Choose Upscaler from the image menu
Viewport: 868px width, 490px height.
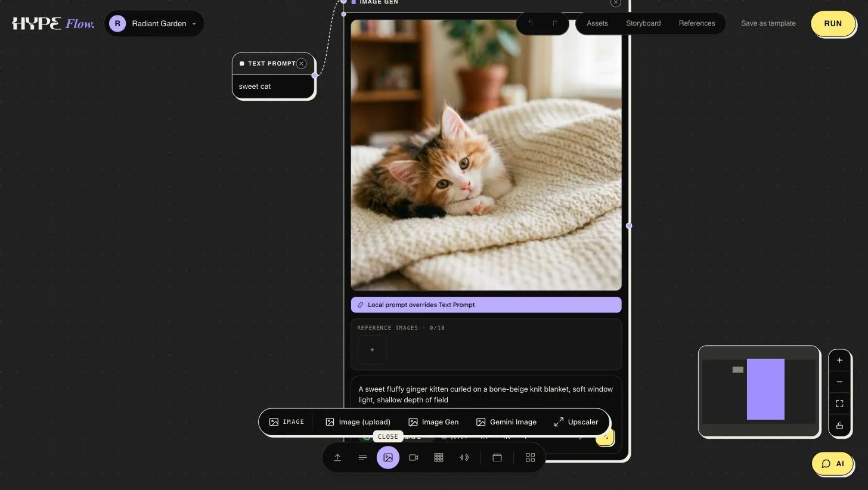click(576, 422)
